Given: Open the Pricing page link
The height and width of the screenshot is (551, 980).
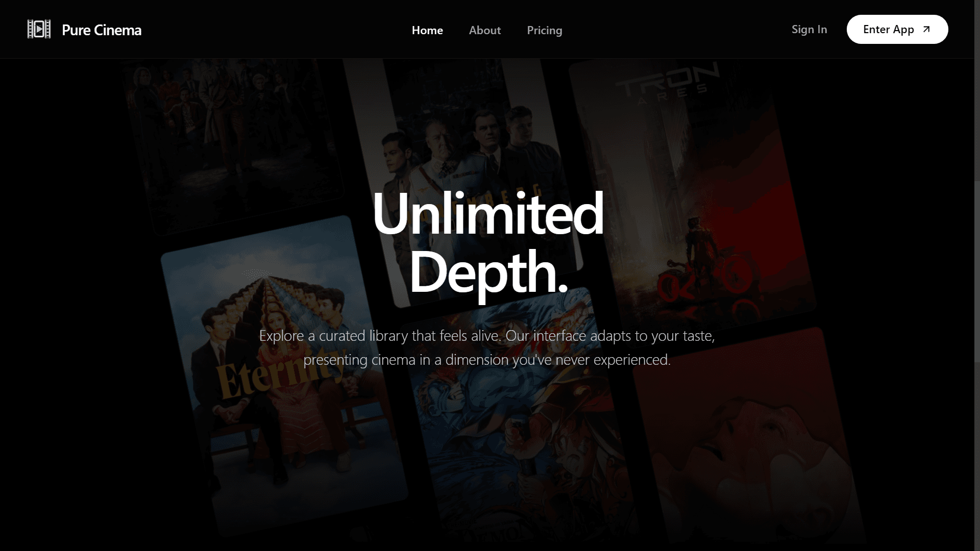Looking at the screenshot, I should tap(544, 30).
